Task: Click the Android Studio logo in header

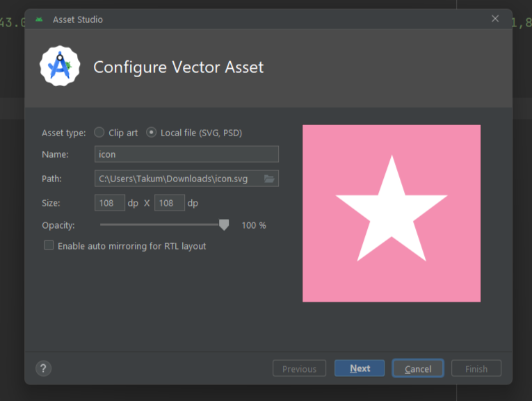Action: point(60,66)
